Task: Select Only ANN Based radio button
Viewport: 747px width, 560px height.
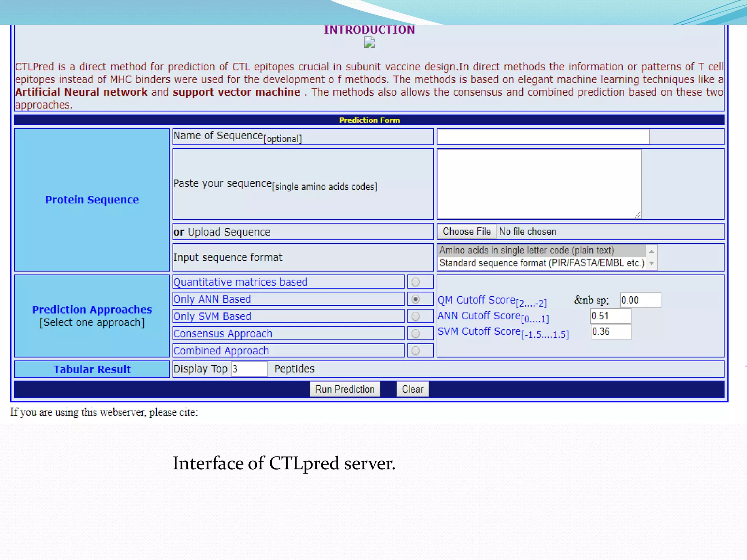Action: coord(415,299)
